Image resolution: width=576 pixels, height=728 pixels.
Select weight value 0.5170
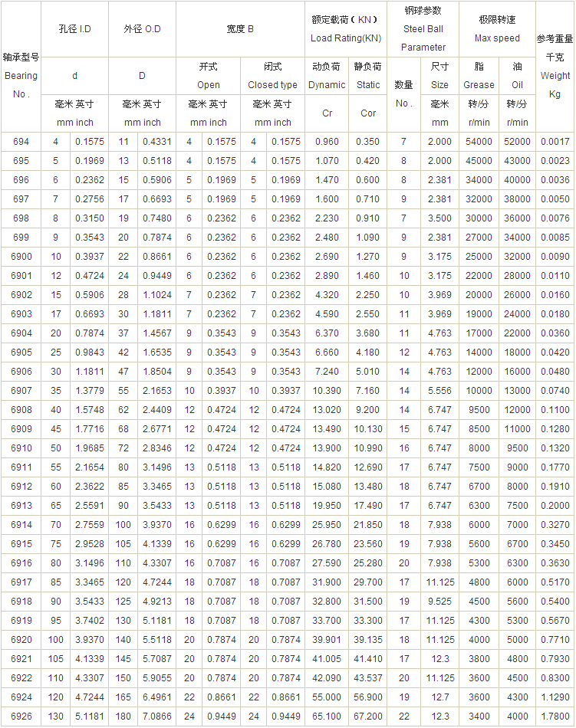tap(555, 582)
